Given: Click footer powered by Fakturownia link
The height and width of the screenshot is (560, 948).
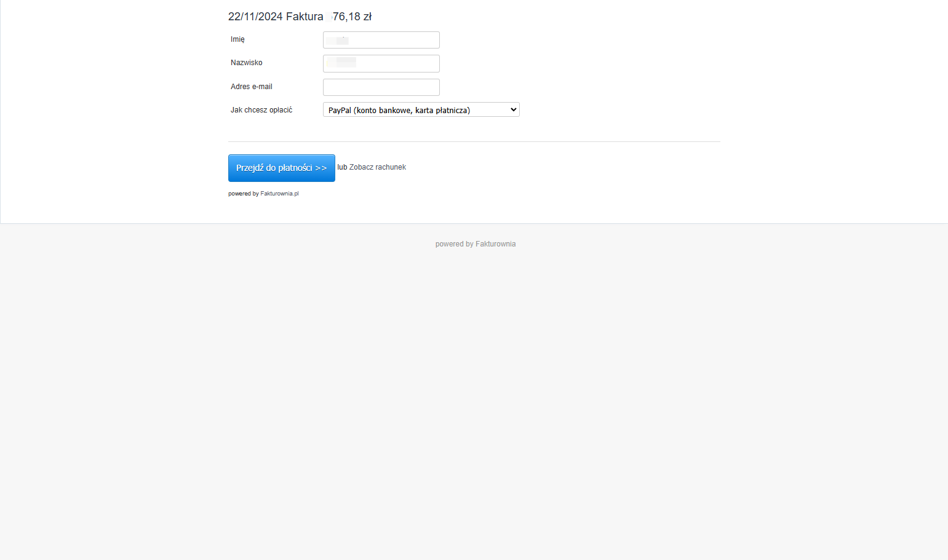Looking at the screenshot, I should [x=476, y=244].
